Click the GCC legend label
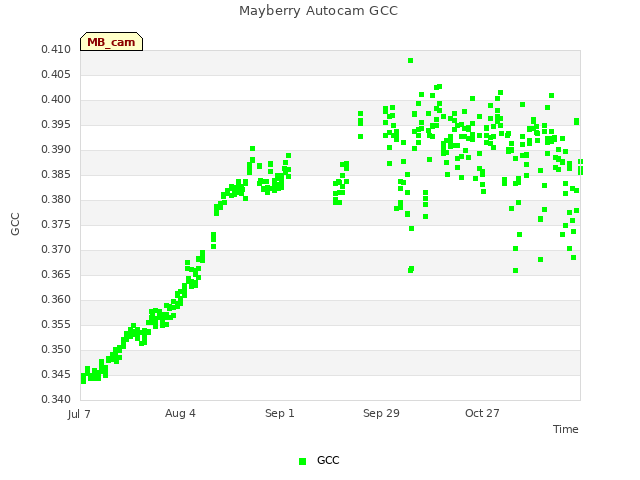Image resolution: width=640 pixels, height=480 pixels. [x=328, y=460]
